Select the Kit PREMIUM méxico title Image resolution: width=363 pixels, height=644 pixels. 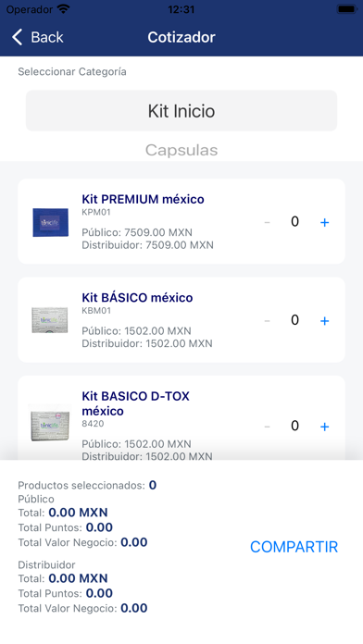tap(143, 199)
